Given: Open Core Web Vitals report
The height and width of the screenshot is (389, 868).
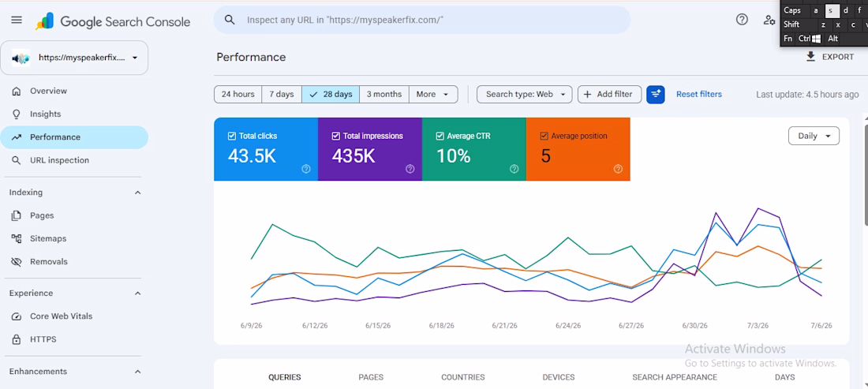Looking at the screenshot, I should (x=61, y=316).
